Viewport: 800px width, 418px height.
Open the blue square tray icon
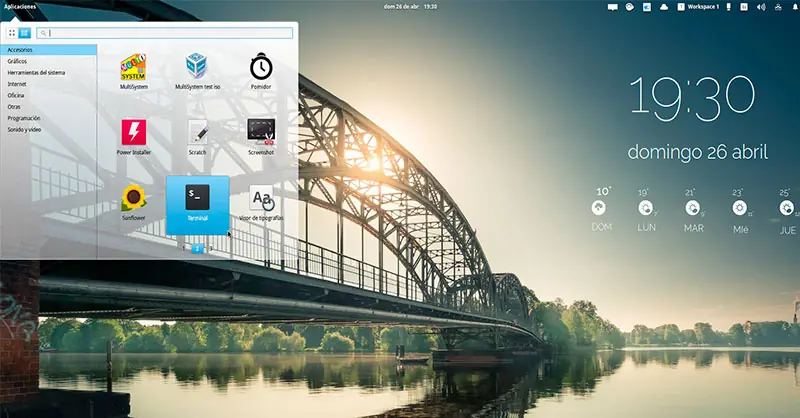pos(646,7)
